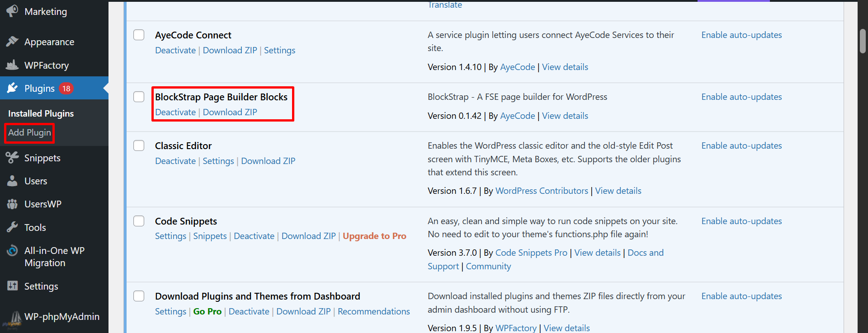Check Download Plugins and Themes from Dashboard checkbox
Image resolution: width=868 pixels, height=333 pixels.
pyautogui.click(x=139, y=296)
